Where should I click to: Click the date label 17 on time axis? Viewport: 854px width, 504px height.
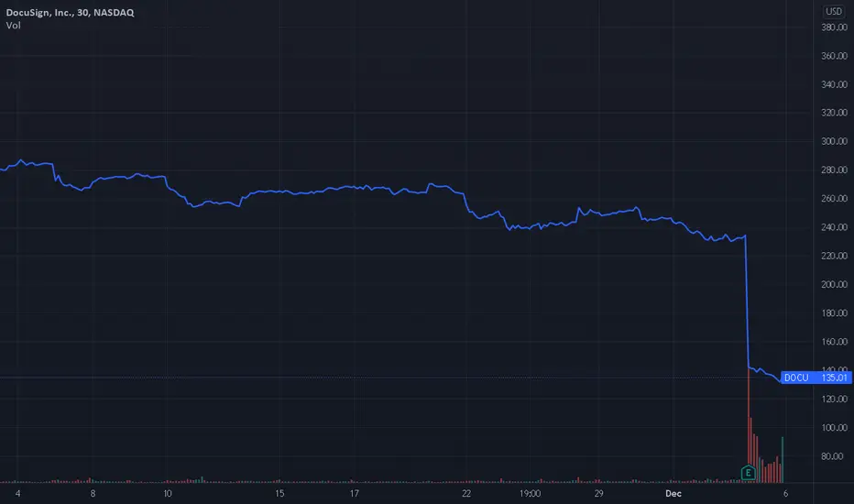coord(354,494)
